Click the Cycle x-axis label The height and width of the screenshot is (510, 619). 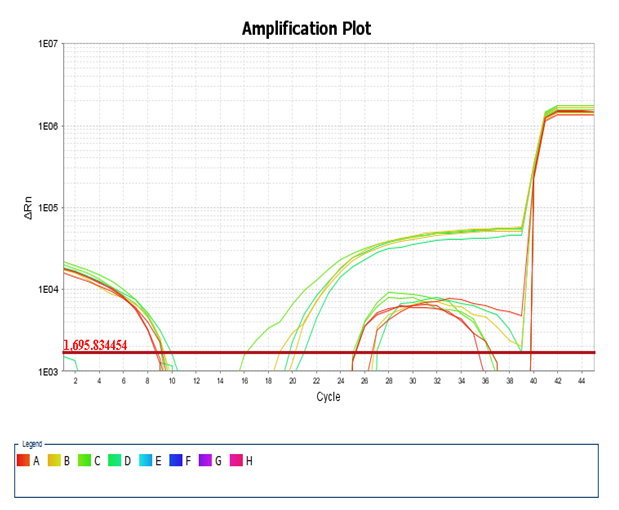[328, 397]
